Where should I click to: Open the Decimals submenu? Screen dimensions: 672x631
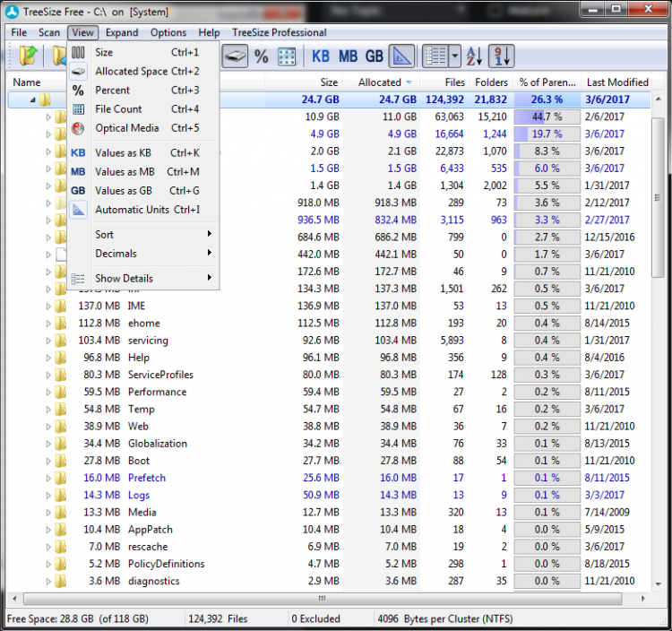pos(143,254)
